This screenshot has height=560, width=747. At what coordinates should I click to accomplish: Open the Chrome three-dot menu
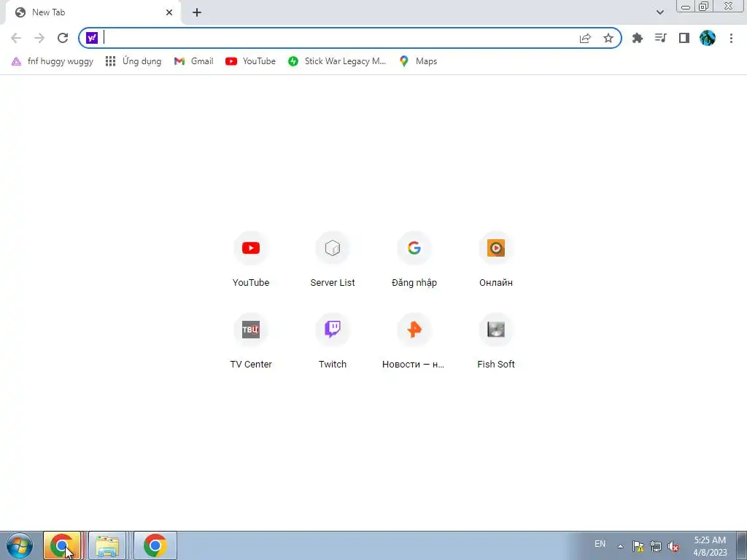tap(731, 38)
